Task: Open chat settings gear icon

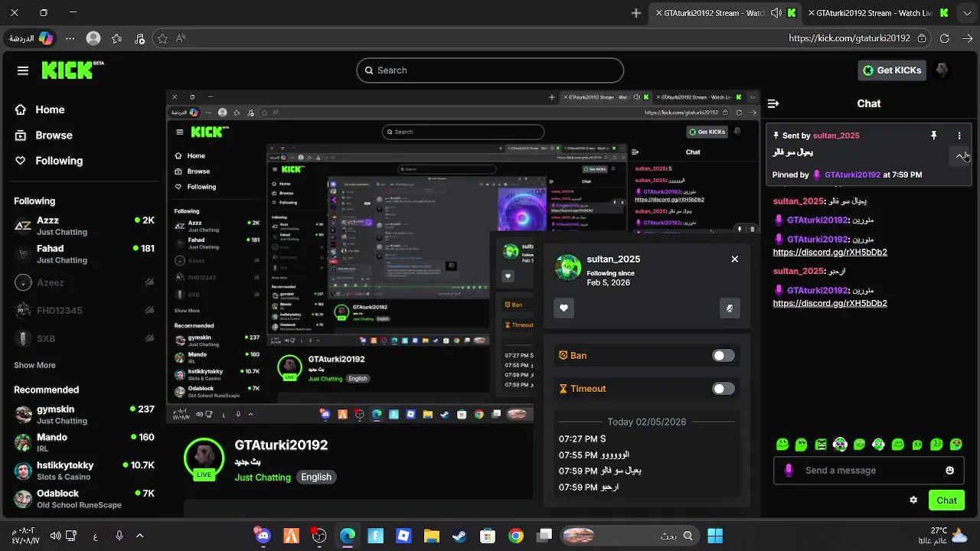Action: click(x=913, y=500)
